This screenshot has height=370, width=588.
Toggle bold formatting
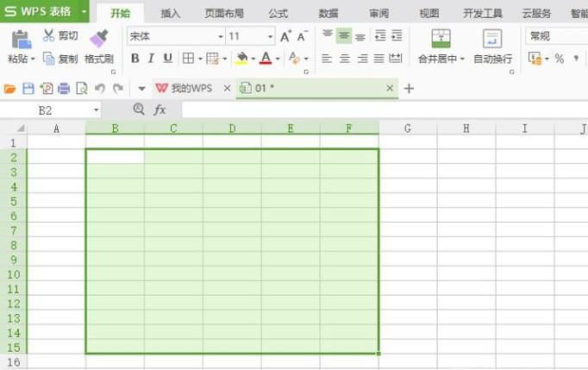point(135,58)
